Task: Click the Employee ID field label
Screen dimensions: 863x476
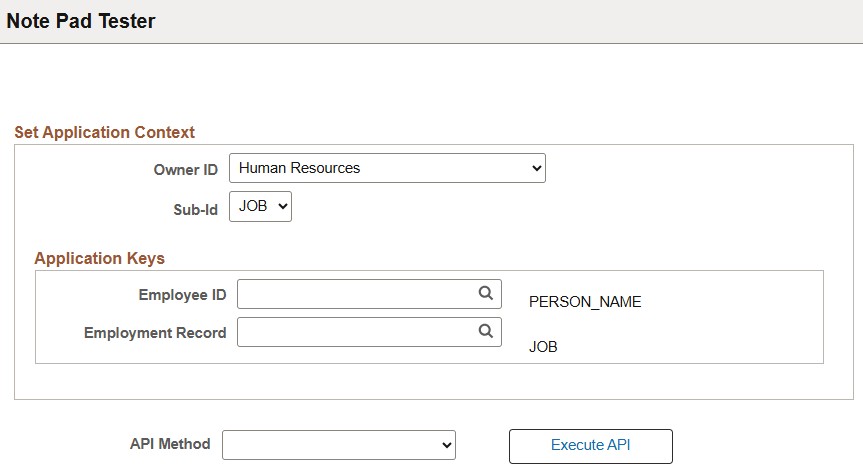Action: (x=182, y=295)
